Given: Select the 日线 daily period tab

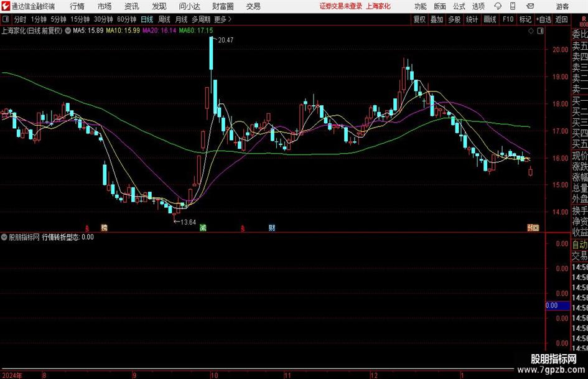Looking at the screenshot, I should point(147,19).
